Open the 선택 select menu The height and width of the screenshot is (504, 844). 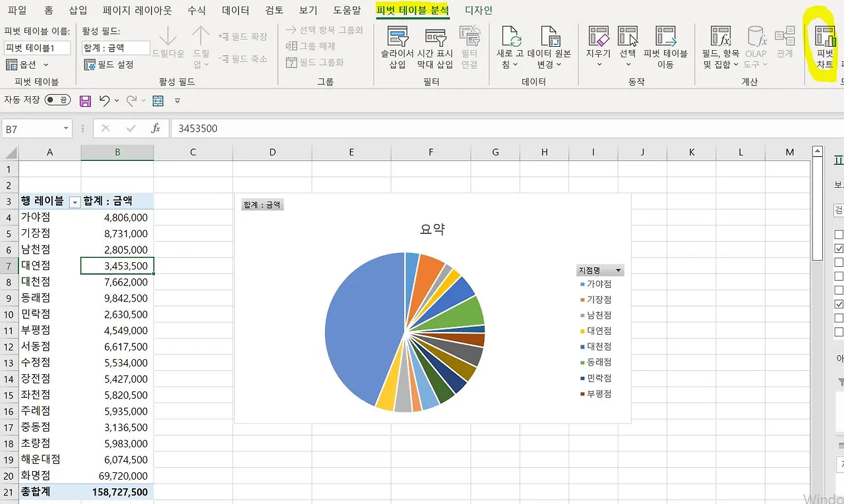click(628, 47)
